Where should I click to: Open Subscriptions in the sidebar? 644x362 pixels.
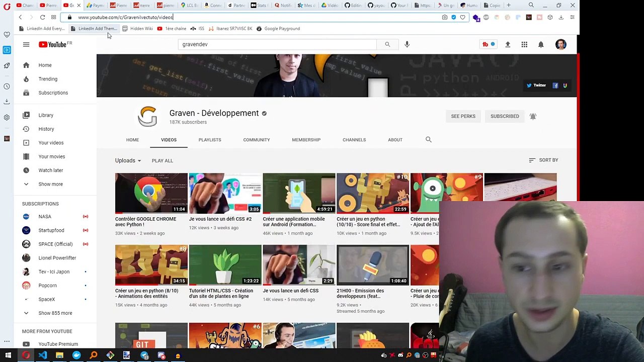(53, 93)
